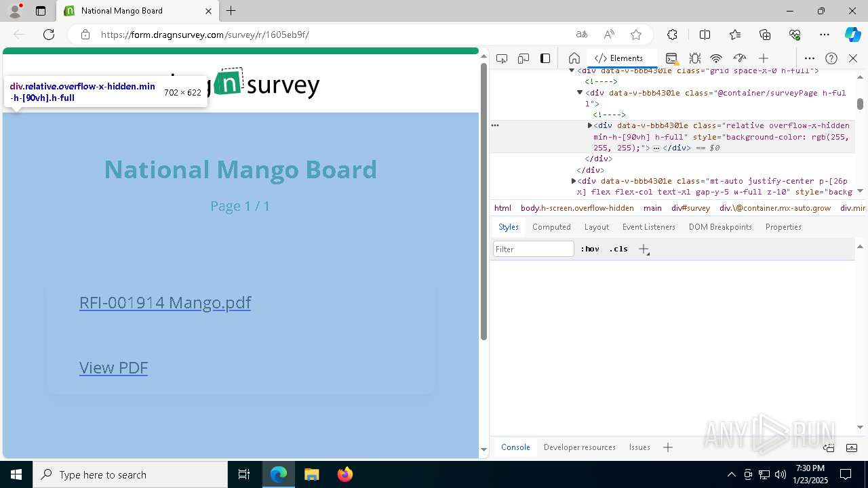Open Browser essentials heart icon
This screenshot has width=868, height=488.
pos(795,35)
